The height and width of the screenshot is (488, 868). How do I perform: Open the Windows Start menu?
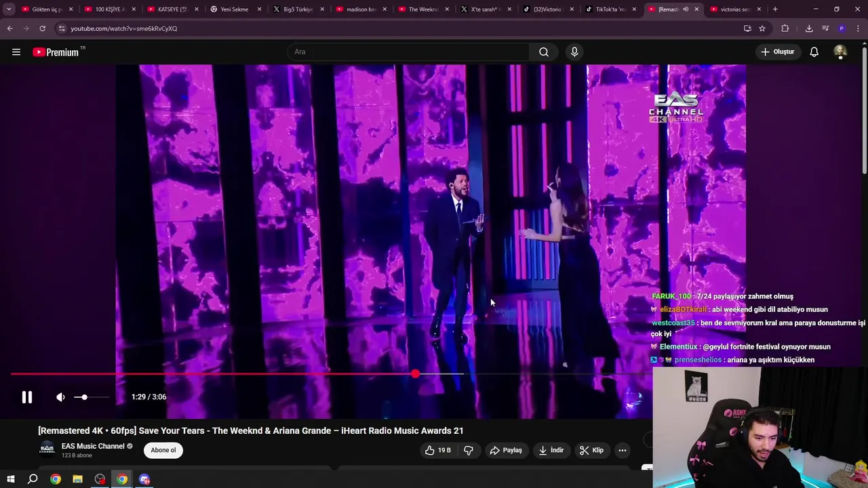pyautogui.click(x=11, y=479)
